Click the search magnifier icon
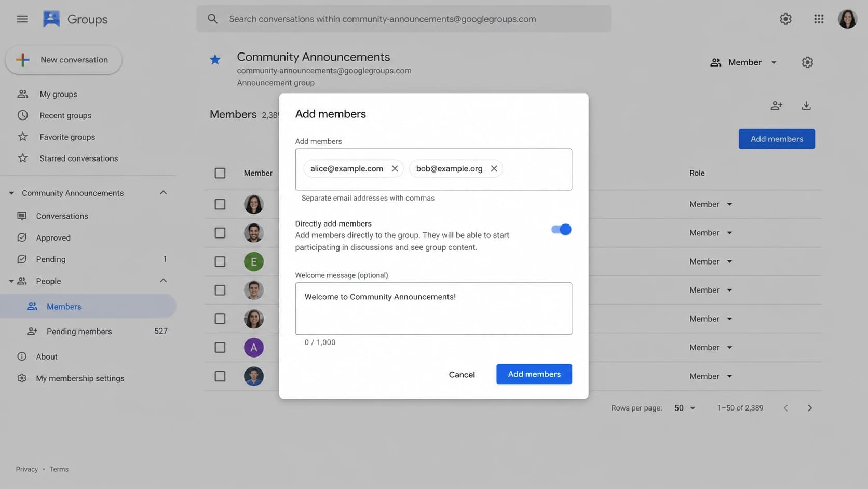Image resolution: width=868 pixels, height=489 pixels. [212, 19]
